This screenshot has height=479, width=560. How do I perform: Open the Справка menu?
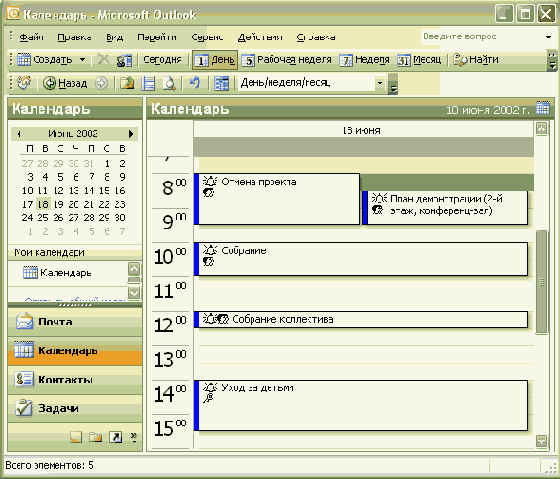(316, 37)
